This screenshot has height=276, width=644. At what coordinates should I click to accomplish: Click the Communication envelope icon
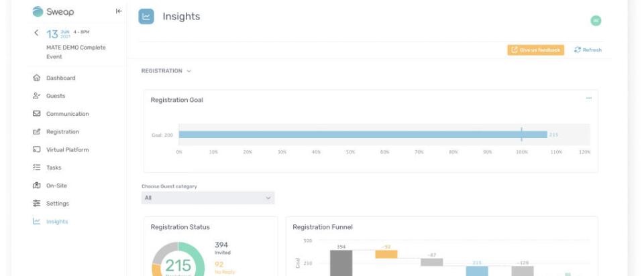point(37,114)
